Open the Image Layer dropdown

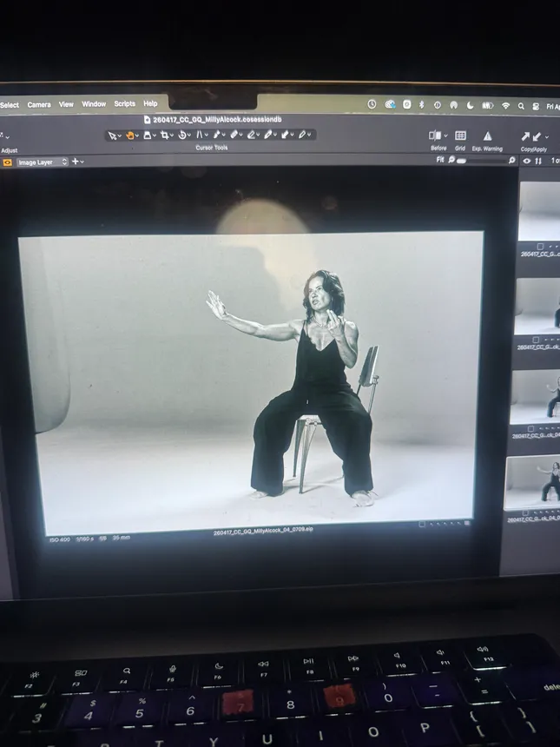click(x=43, y=162)
